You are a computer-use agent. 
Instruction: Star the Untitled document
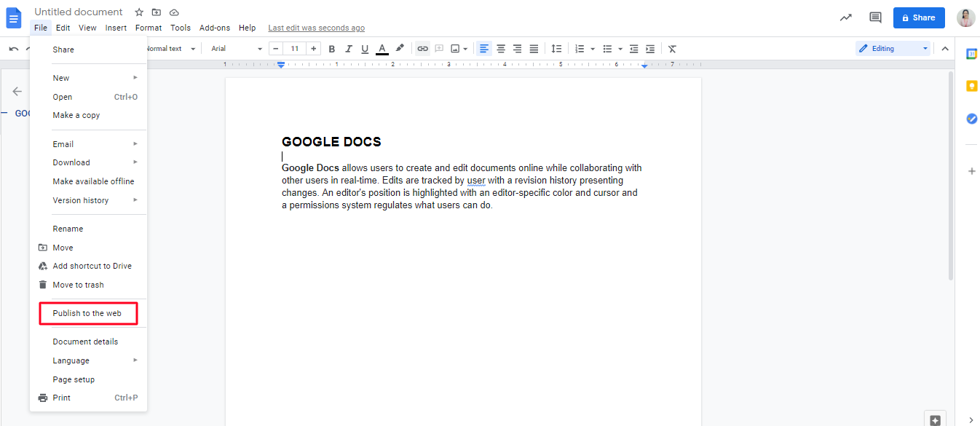[x=139, y=12]
